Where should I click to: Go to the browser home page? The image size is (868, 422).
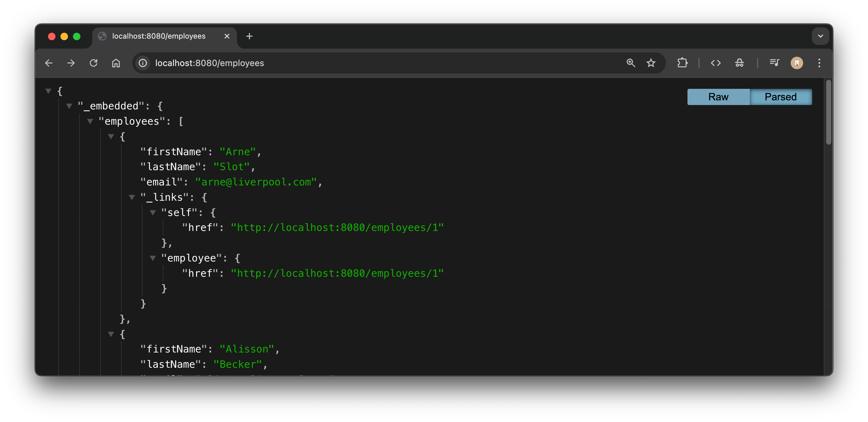116,63
